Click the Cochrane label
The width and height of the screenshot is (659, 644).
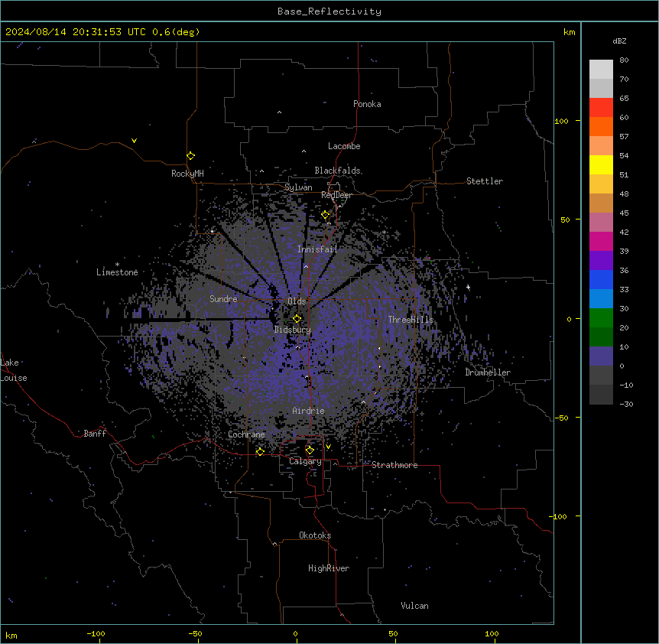pyautogui.click(x=246, y=434)
